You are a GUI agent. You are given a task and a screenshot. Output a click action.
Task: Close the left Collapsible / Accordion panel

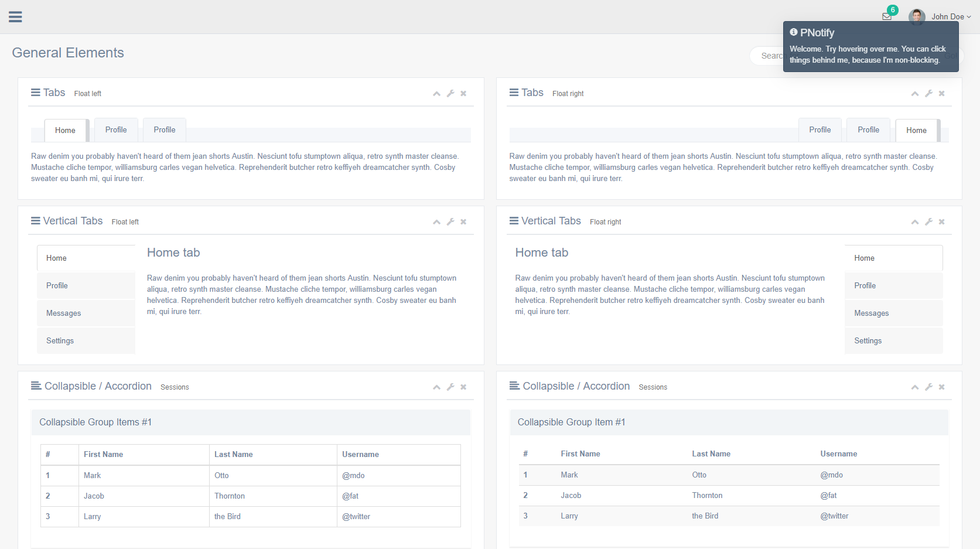463,387
